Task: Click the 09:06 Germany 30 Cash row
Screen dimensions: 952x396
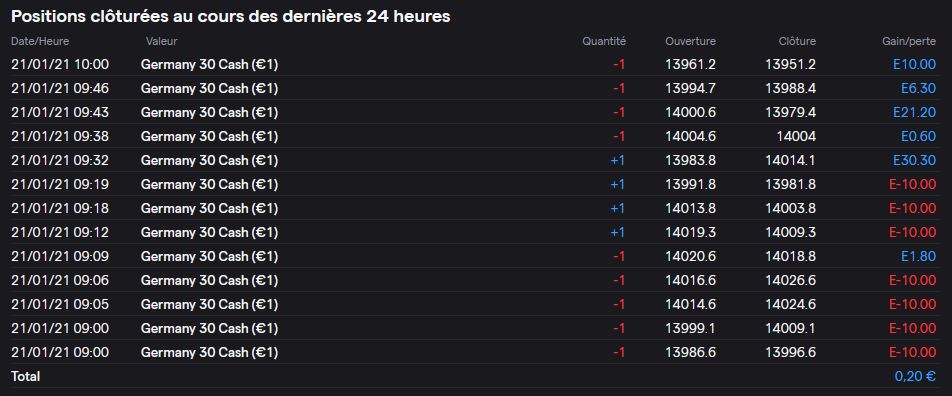Action: pyautogui.click(x=474, y=280)
